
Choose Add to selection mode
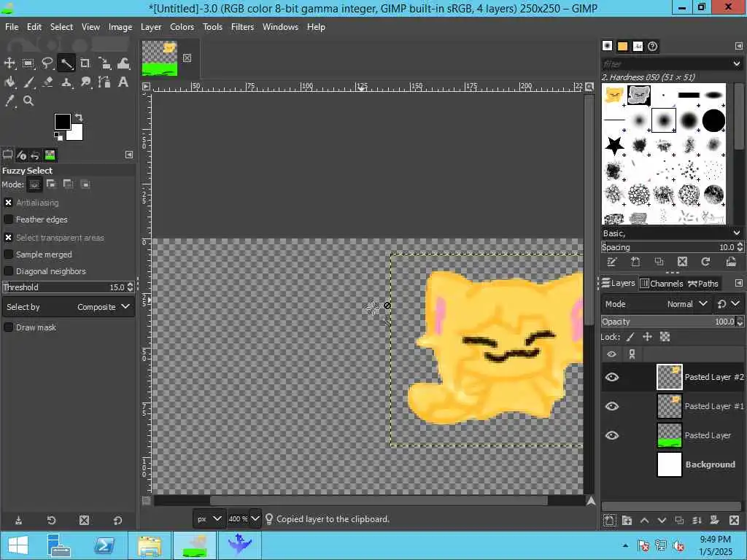51,184
